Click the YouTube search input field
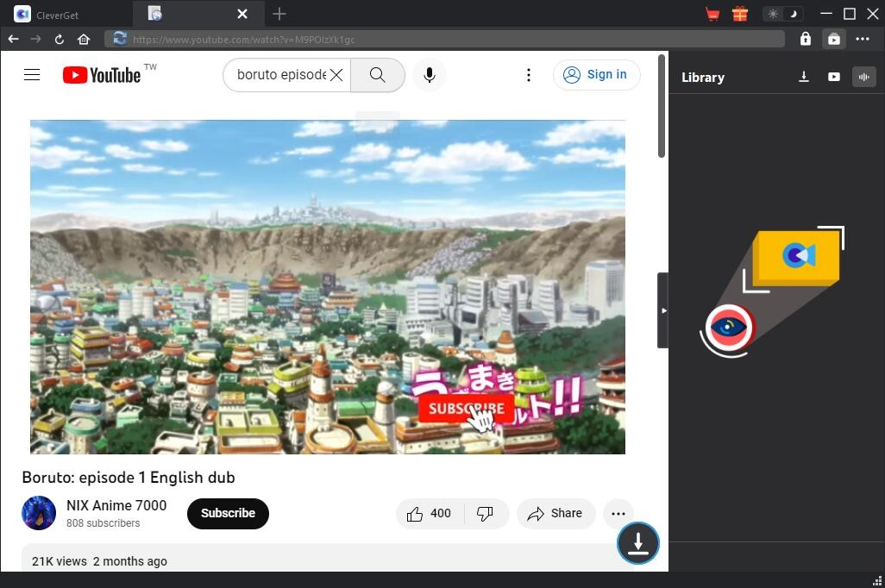885x588 pixels. click(x=280, y=75)
